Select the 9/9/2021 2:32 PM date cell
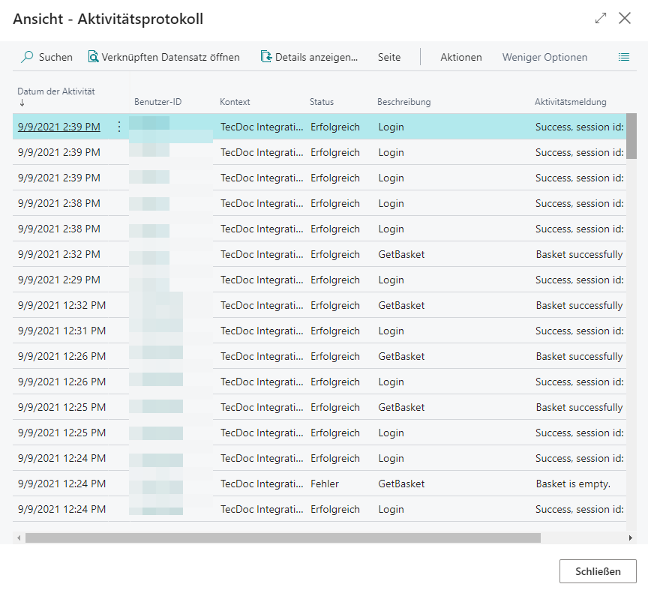This screenshot has height=596, width=648. [x=59, y=254]
